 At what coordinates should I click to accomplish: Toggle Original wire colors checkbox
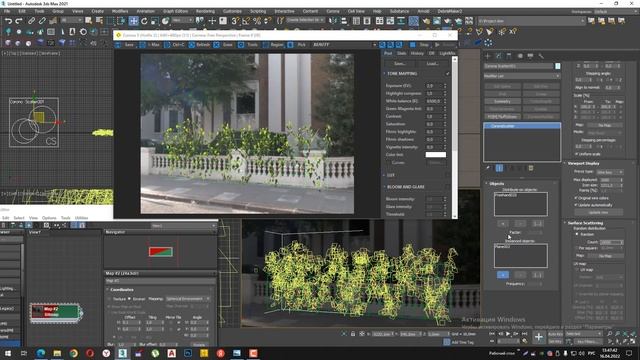click(x=576, y=198)
